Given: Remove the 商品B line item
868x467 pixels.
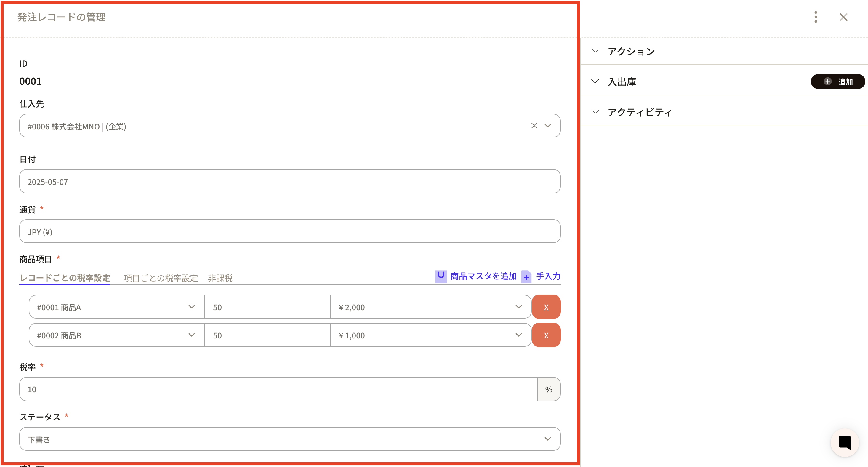Looking at the screenshot, I should coord(546,335).
